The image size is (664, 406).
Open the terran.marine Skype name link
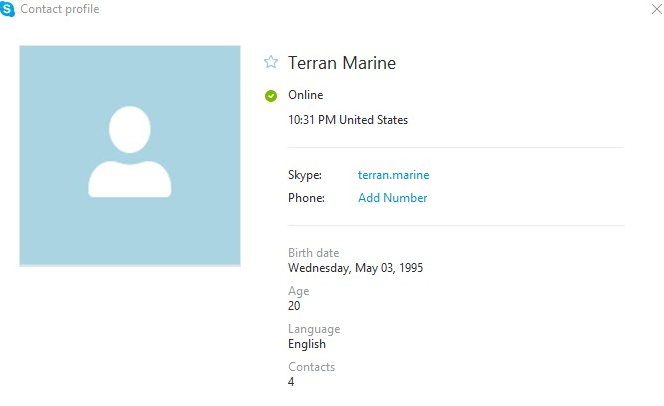393,175
